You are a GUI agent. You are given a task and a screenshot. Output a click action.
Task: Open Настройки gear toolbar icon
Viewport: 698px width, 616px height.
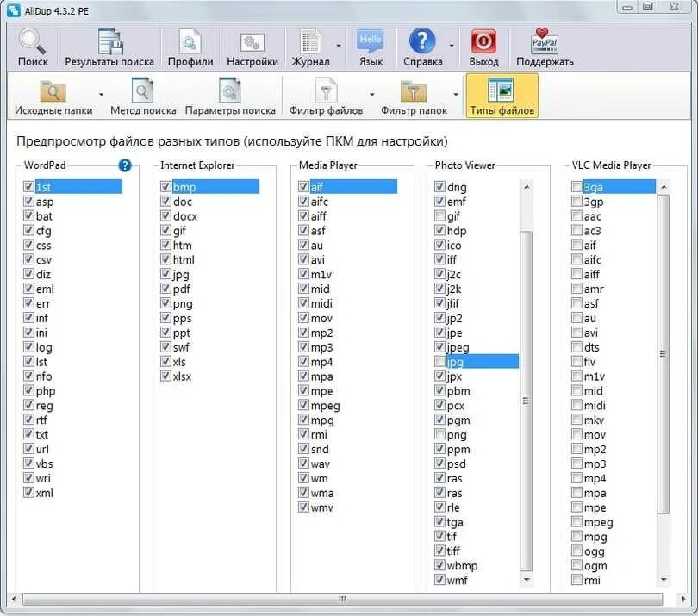coord(252,43)
